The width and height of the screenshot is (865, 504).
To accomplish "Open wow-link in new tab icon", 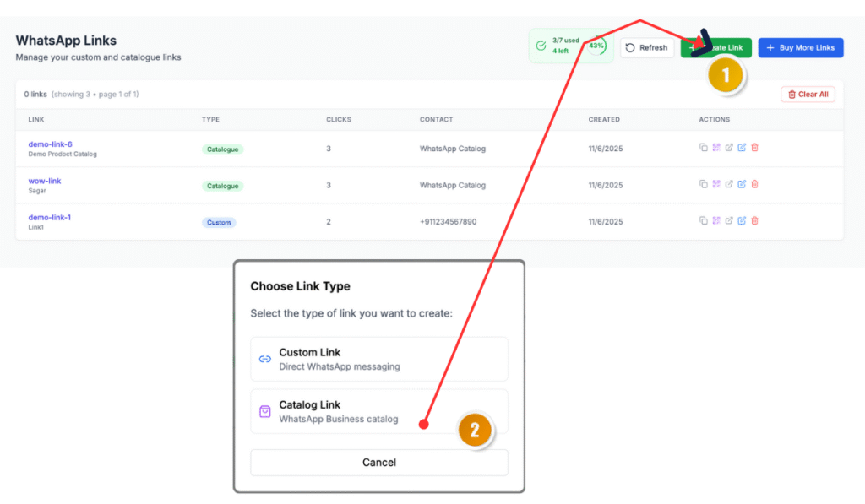I will (x=729, y=184).
